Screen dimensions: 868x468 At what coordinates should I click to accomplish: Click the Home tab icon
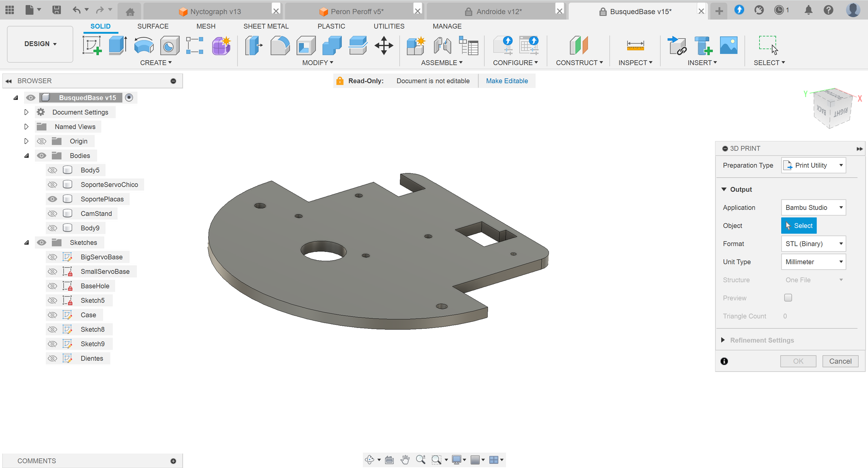point(130,12)
